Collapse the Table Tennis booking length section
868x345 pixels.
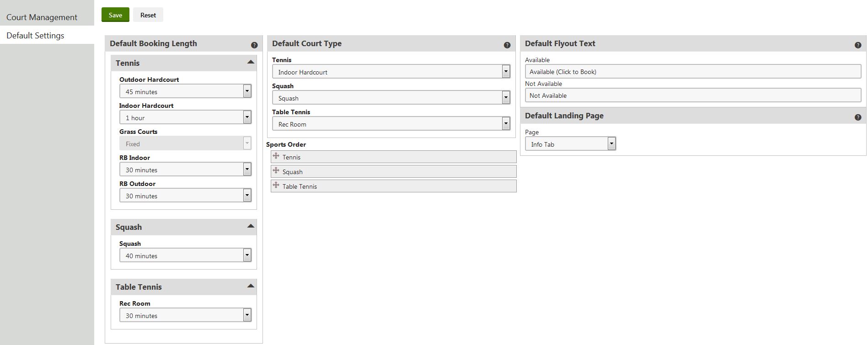(x=250, y=286)
